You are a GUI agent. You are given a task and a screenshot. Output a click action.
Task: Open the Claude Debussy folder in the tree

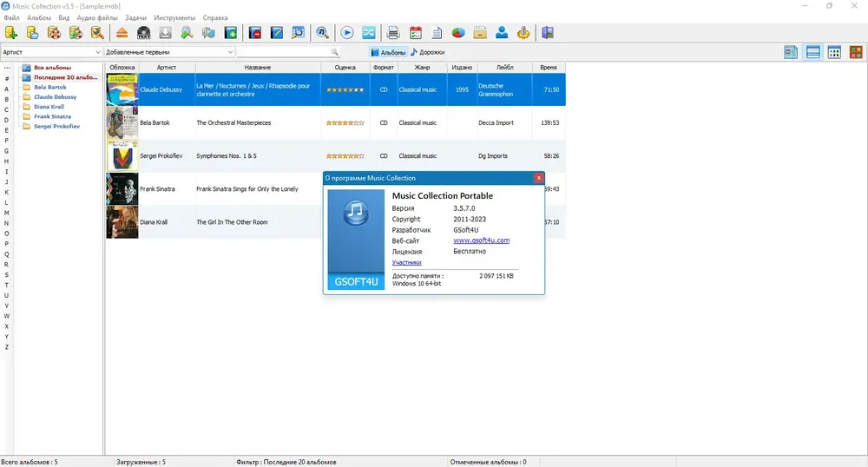(x=56, y=97)
